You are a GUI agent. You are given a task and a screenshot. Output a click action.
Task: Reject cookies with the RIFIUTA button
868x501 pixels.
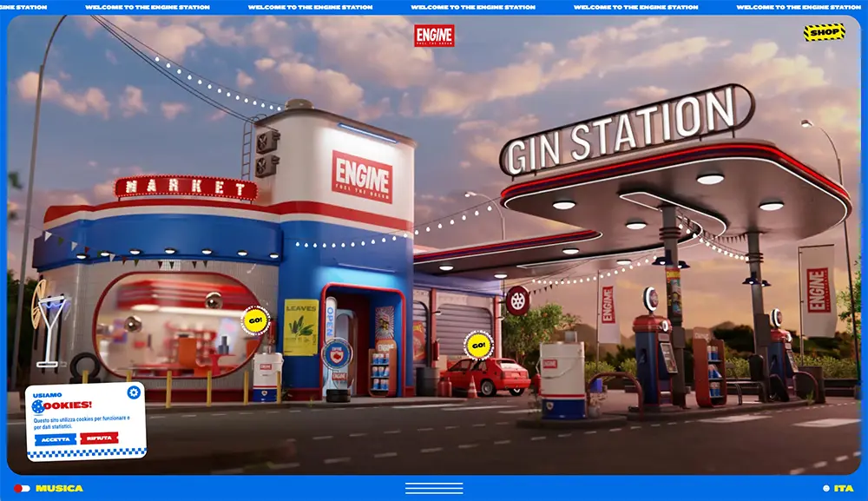pyautogui.click(x=100, y=438)
